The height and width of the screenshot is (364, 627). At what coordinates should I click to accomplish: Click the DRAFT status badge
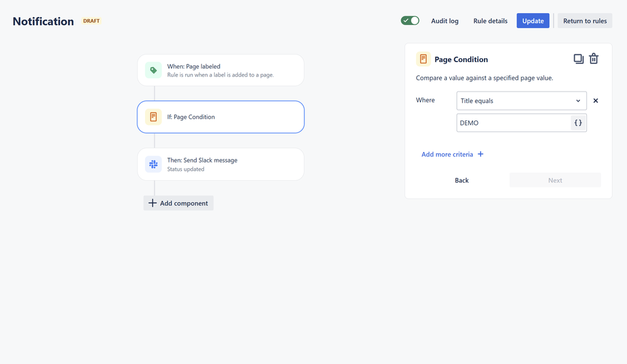[x=91, y=21]
